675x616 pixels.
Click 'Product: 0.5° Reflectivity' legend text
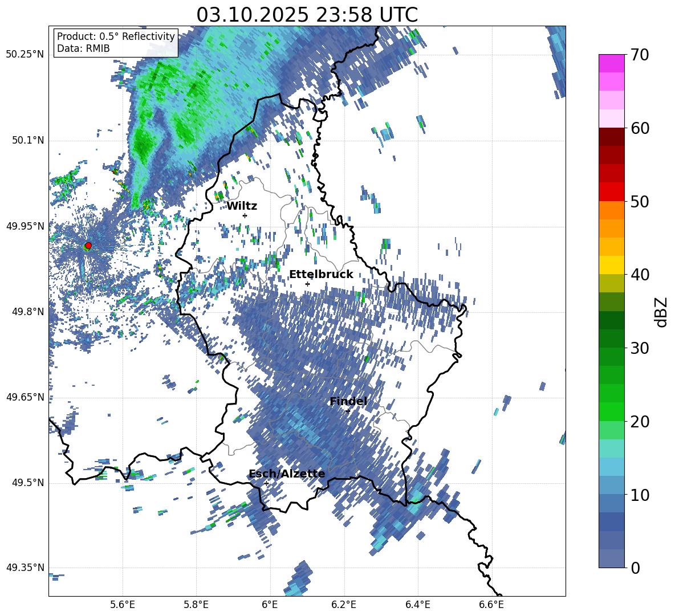click(116, 36)
